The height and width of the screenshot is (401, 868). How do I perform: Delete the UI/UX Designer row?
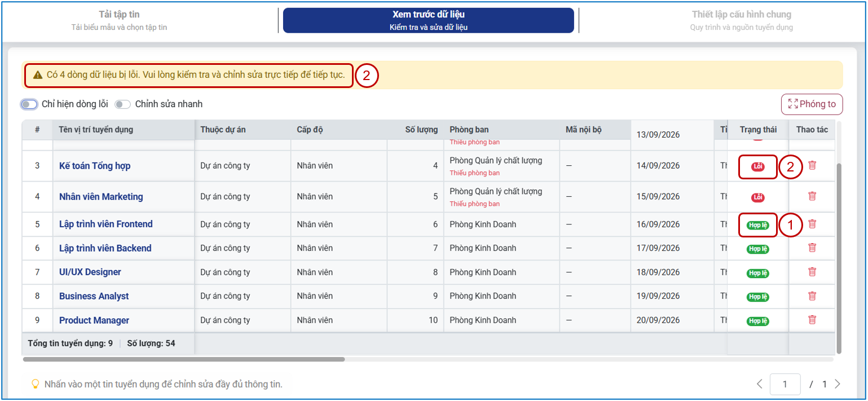pos(812,271)
